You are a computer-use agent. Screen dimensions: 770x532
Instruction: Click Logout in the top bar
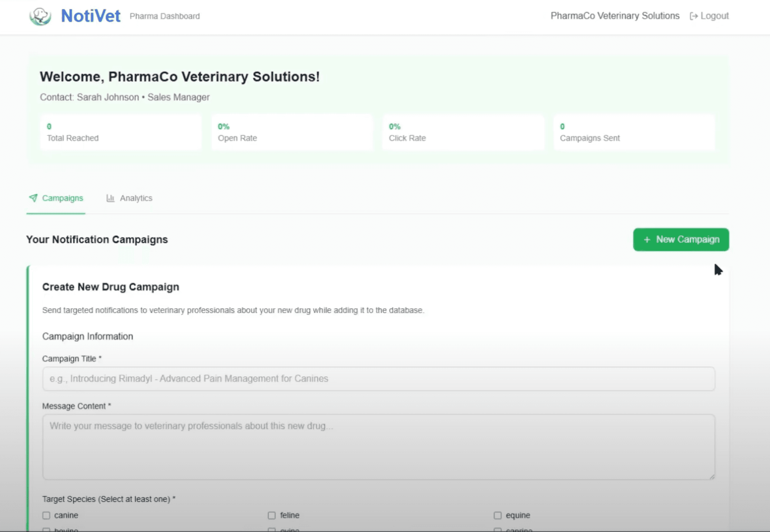click(714, 16)
